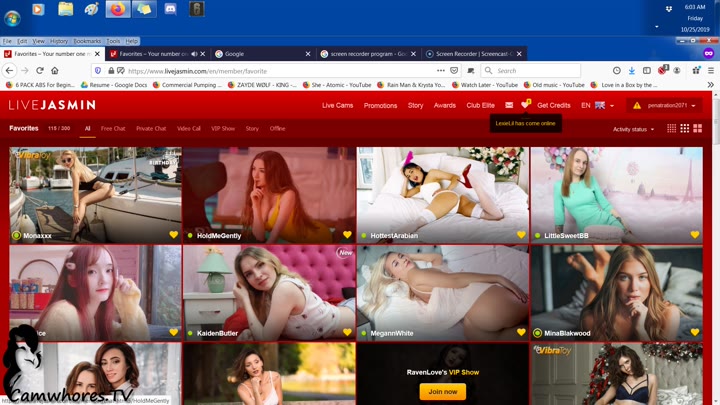
Task: Open the favorites heart notifications icon
Action: pyautogui.click(x=525, y=105)
